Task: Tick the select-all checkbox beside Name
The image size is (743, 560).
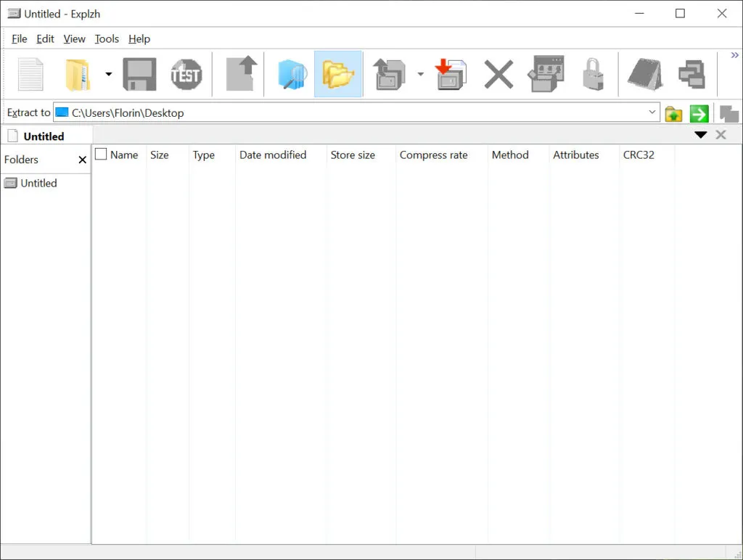Action: (100, 154)
